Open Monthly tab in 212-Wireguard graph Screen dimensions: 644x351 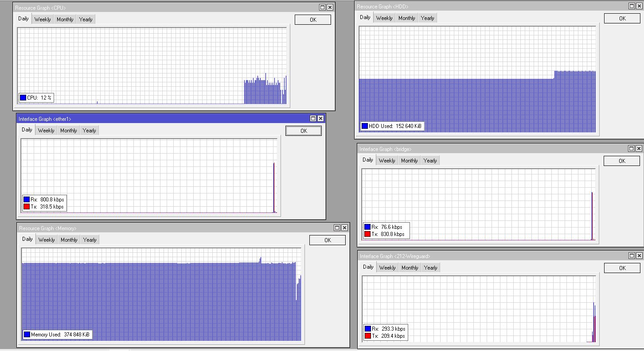click(410, 268)
